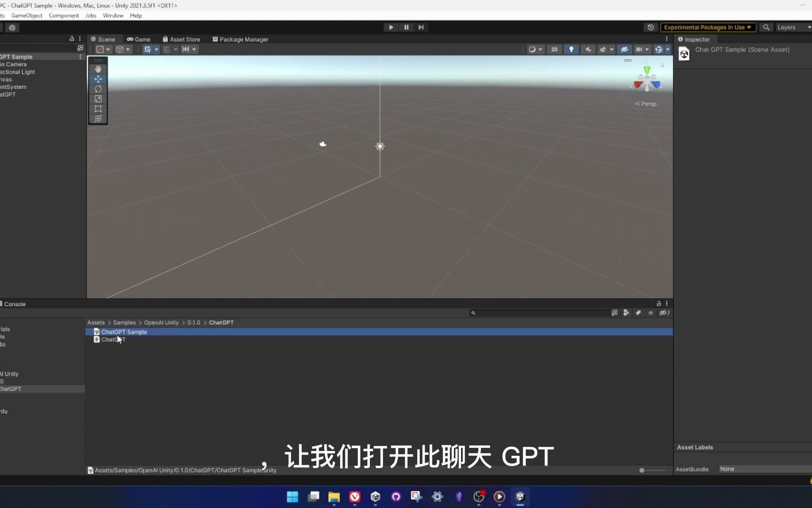Open the Experimental Packages In Use dropdown
This screenshot has height=508, width=812.
click(x=708, y=27)
